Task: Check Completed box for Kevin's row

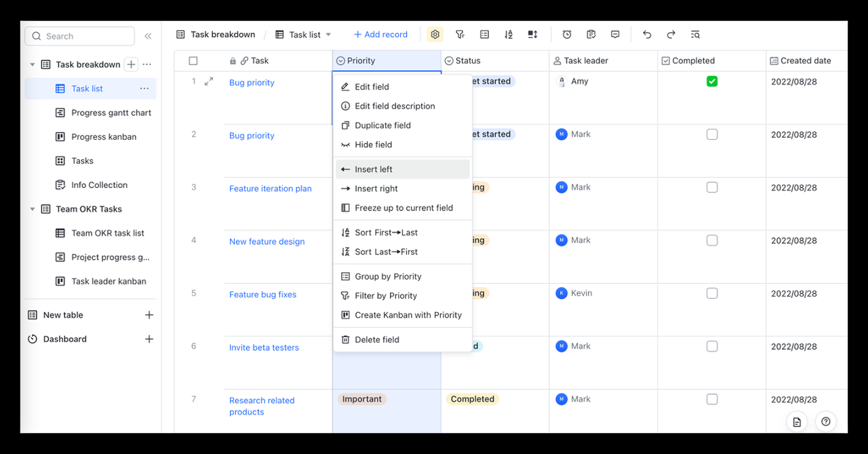Action: click(711, 293)
